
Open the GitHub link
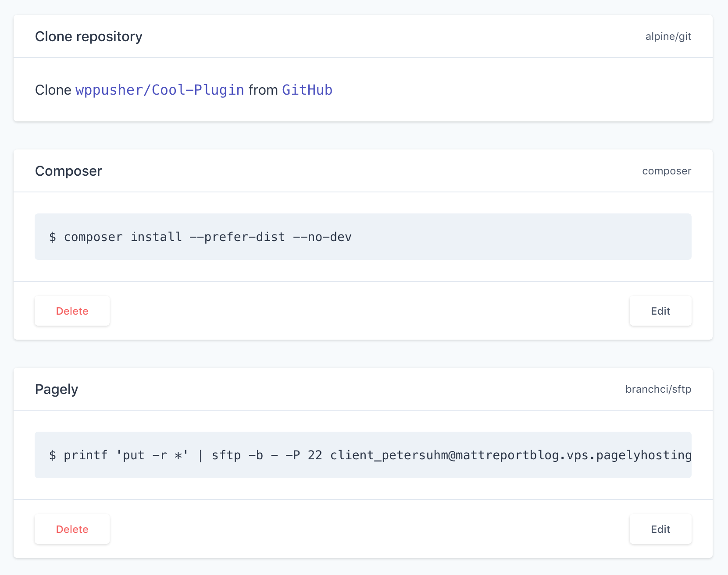click(x=307, y=90)
